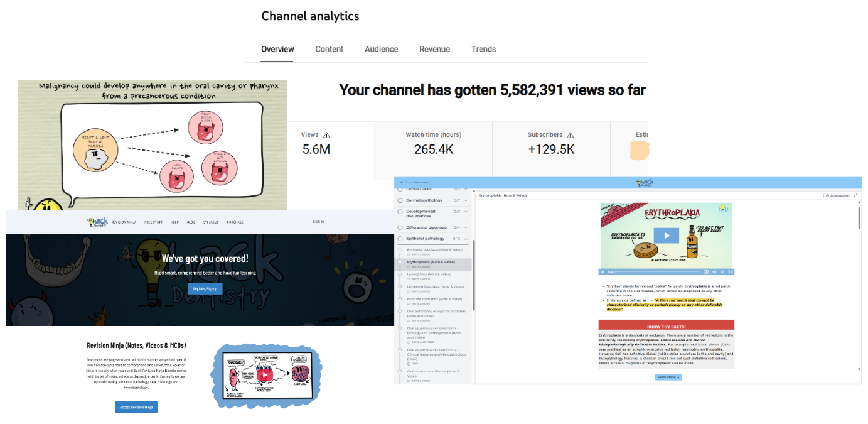Mute the Erythroplakia video volume icon

[714, 272]
